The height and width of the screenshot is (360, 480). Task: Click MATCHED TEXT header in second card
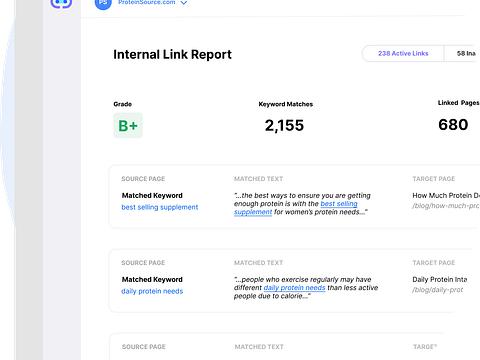coord(258,263)
